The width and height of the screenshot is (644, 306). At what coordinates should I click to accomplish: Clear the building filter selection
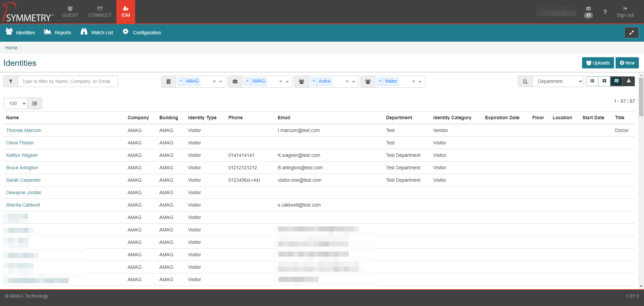click(x=214, y=81)
